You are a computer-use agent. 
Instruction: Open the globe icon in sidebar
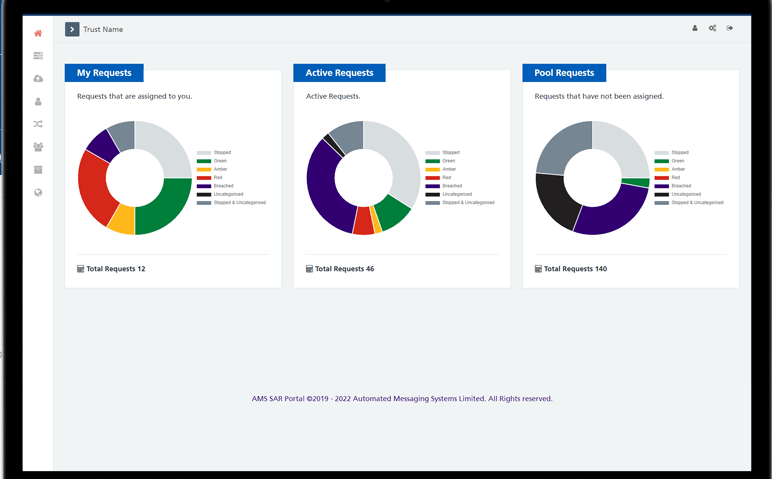38,193
